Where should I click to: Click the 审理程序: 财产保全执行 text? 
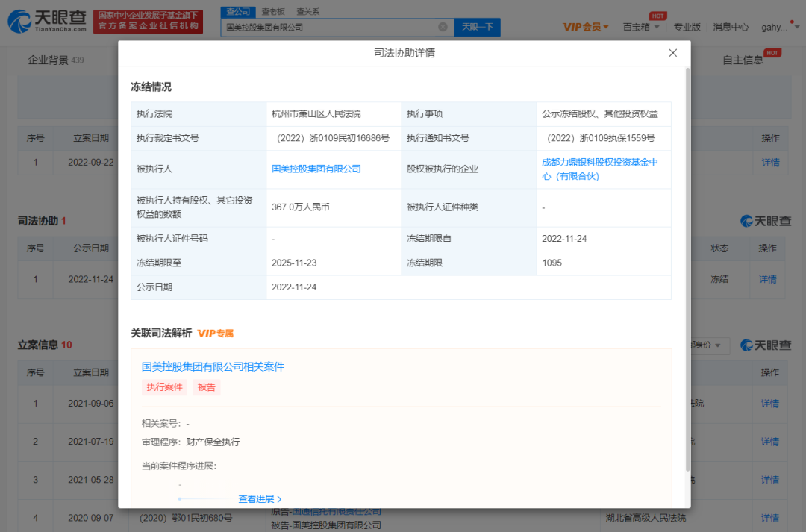[x=191, y=442]
